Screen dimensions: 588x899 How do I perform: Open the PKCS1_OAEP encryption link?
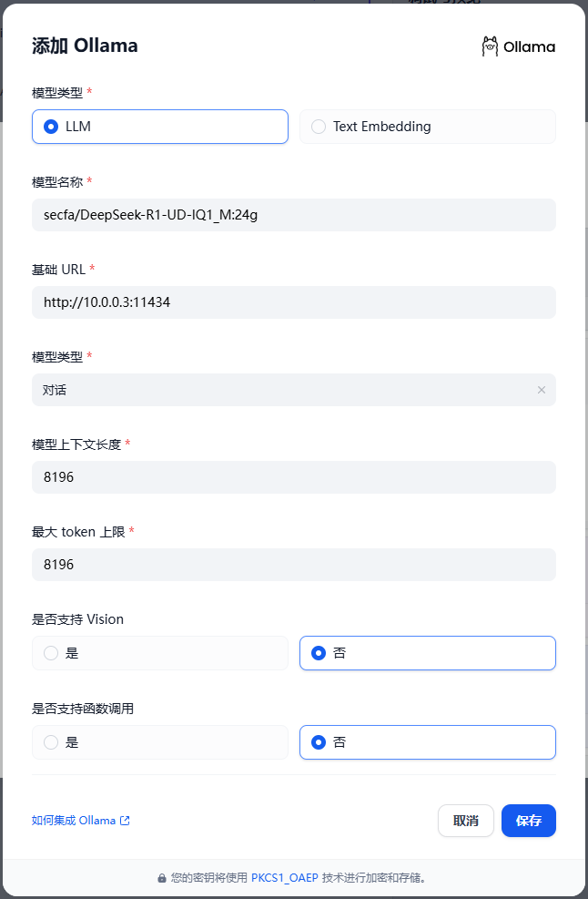284,878
